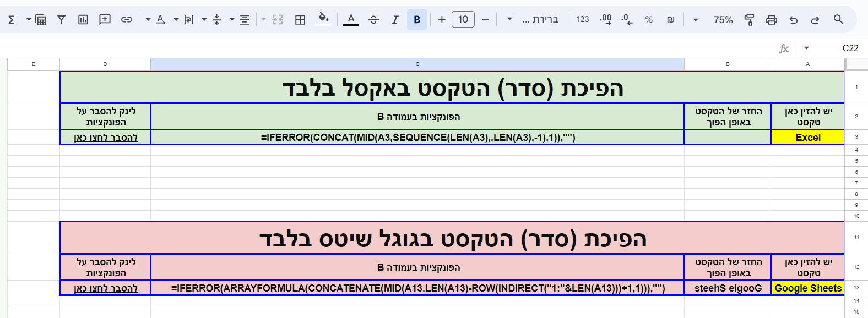Open the functions sigma menu
The image size is (868, 318).
point(11,20)
